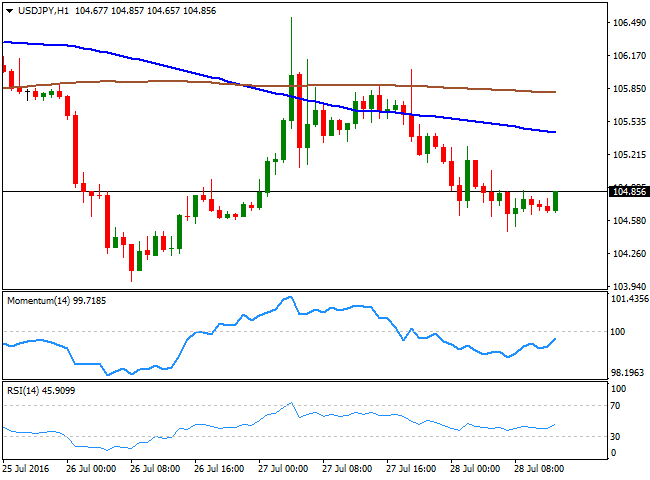
Task: Click price axis label 104.260
Action: pos(629,254)
